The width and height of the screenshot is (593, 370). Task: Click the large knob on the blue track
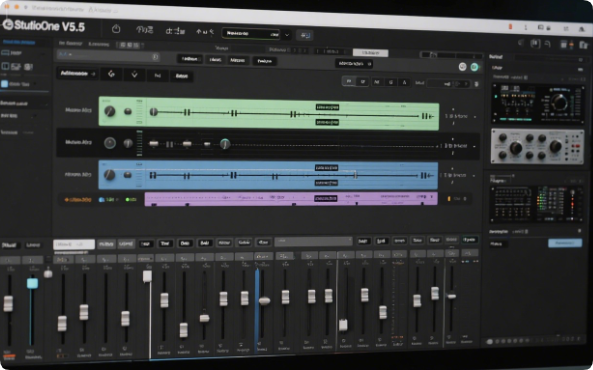[109, 175]
